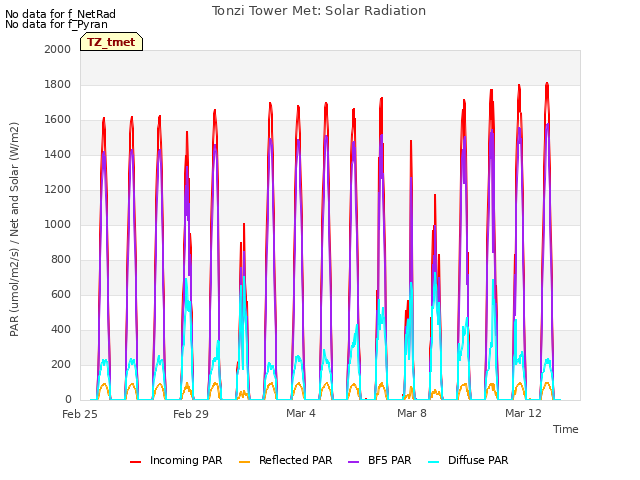Click the 'No data for f_Pyran' message

point(56,24)
